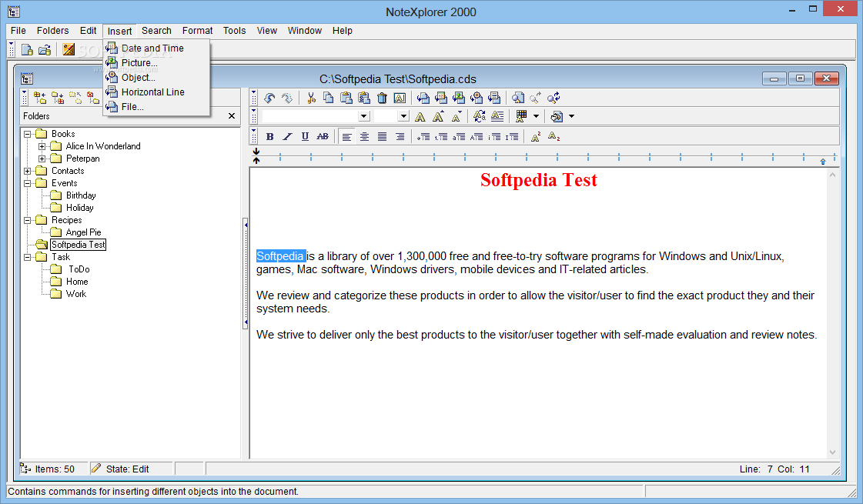This screenshot has height=504, width=863.
Task: Toggle Align Right paragraph button
Action: (x=400, y=136)
